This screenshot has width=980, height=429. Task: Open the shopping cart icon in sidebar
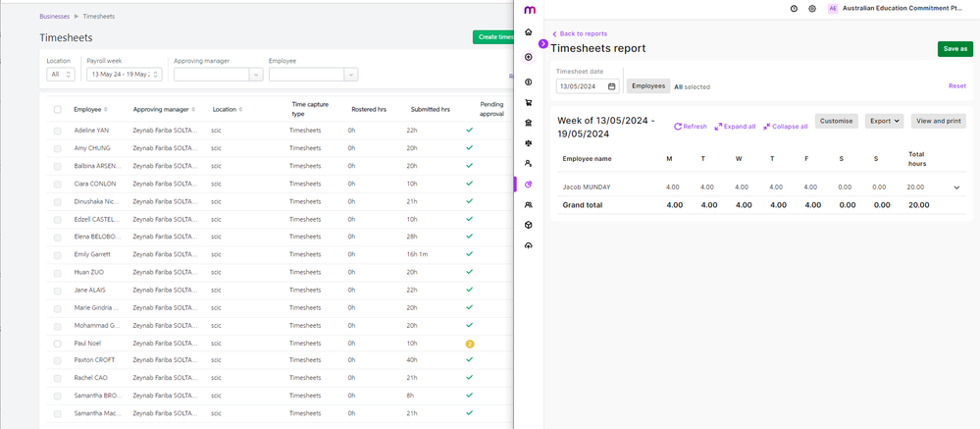point(529,103)
